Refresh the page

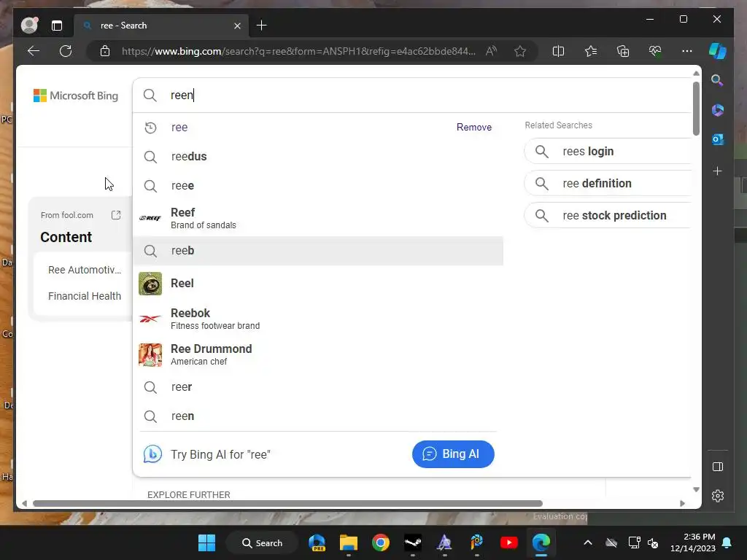coord(66,51)
